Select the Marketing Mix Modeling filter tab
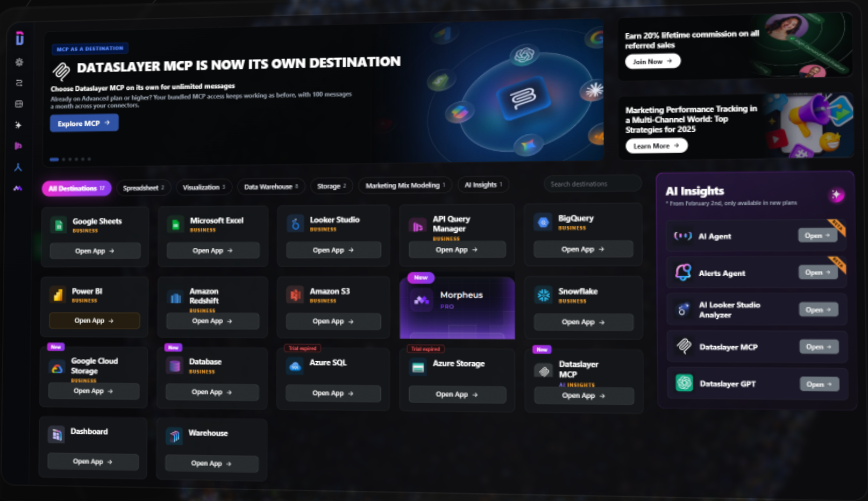 point(405,185)
